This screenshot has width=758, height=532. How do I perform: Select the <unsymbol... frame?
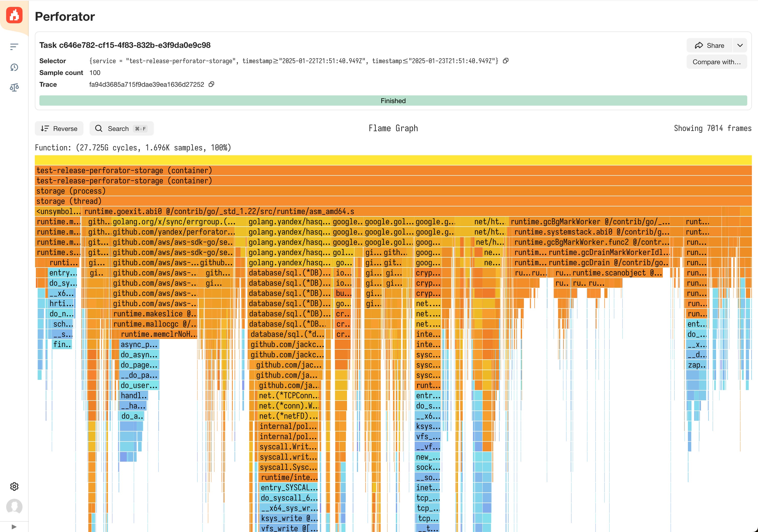point(58,211)
